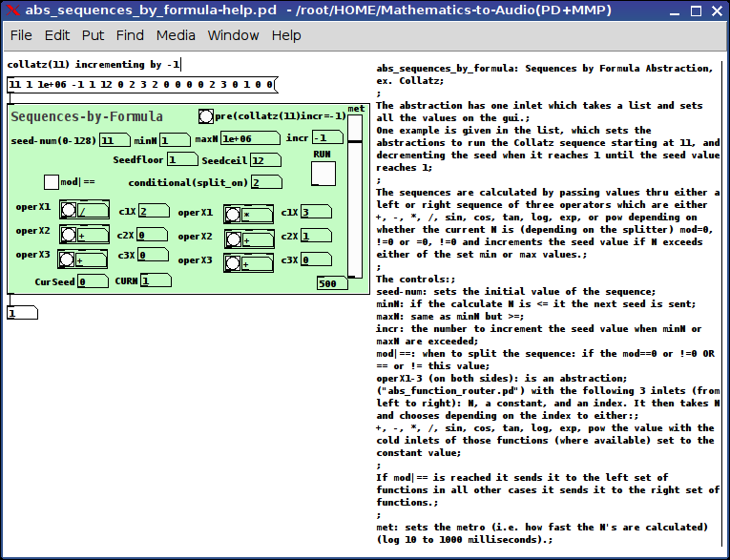Select the seed-num number box showing 11
The image size is (730, 560).
pyautogui.click(x=115, y=139)
